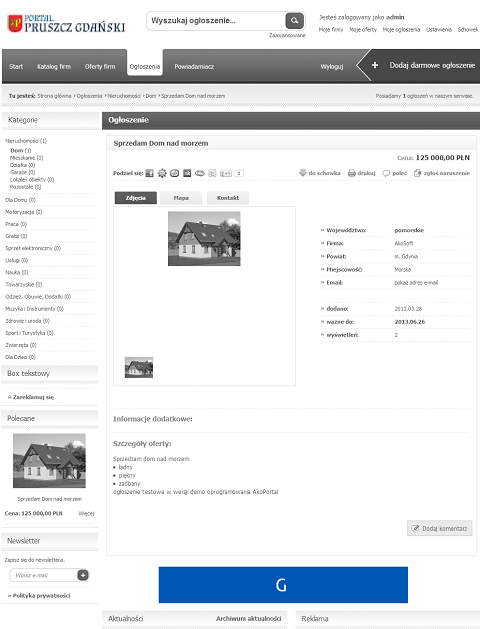This screenshot has width=480, height=629.
Task: Click the small house thumbnail in gallery
Action: coord(139,367)
